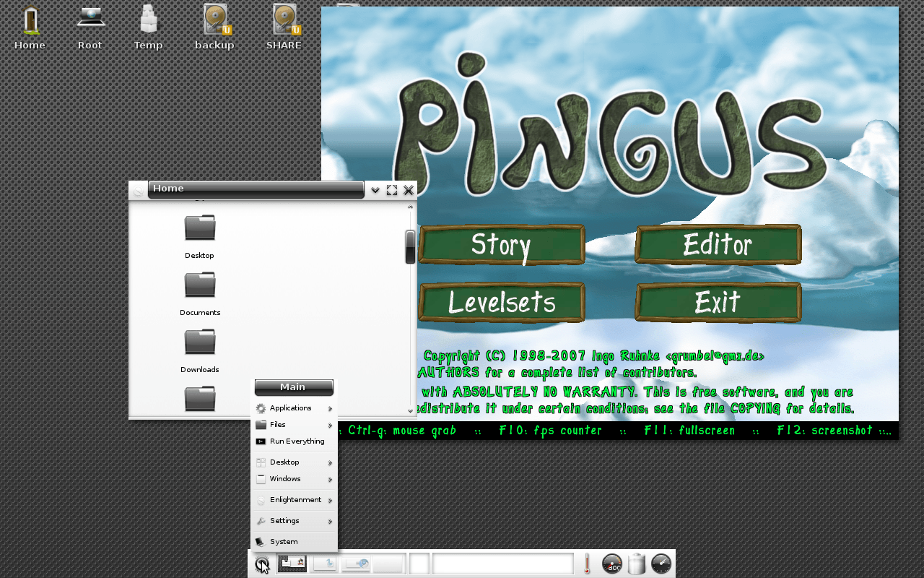Image resolution: width=924 pixels, height=578 pixels.
Task: Click the rightmost dial gauge on shelf
Action: 661,564
